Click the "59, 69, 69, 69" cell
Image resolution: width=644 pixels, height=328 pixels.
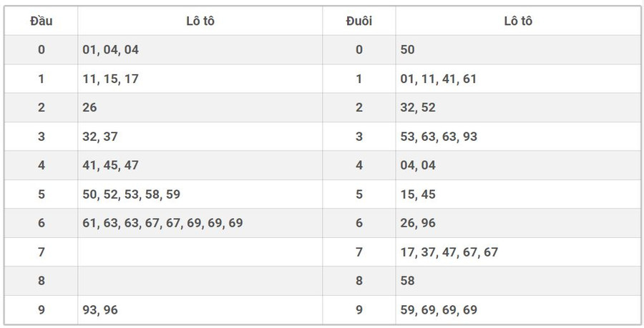tap(439, 309)
